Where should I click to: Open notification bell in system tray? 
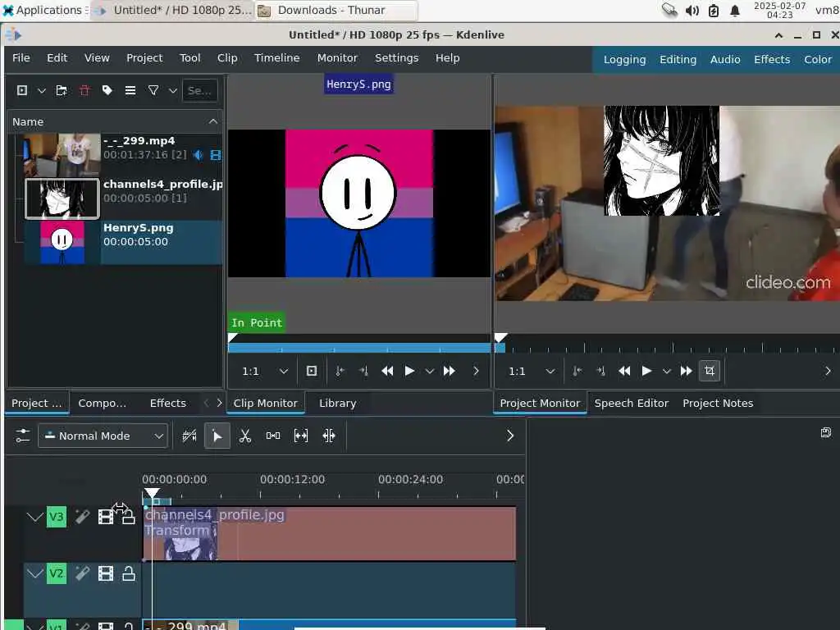[x=735, y=11]
